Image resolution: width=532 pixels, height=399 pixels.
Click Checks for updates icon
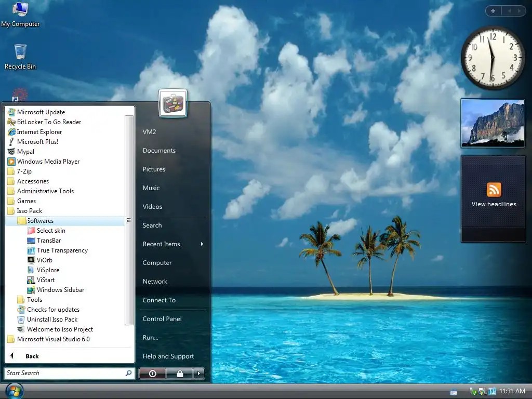click(x=21, y=310)
